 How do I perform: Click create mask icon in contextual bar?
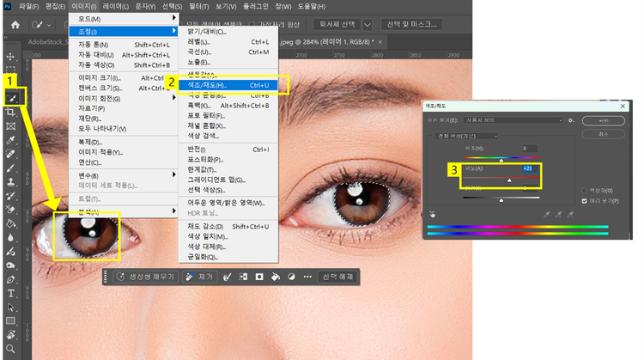coord(259,277)
